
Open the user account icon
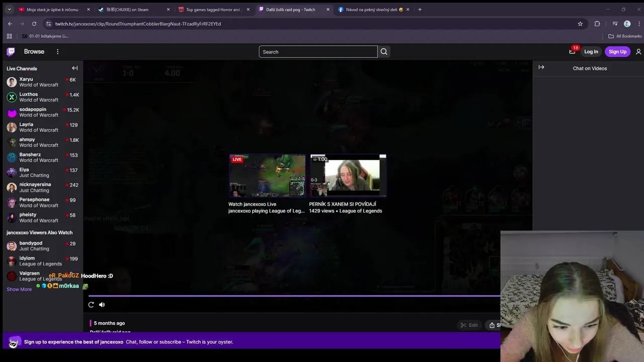click(638, 52)
